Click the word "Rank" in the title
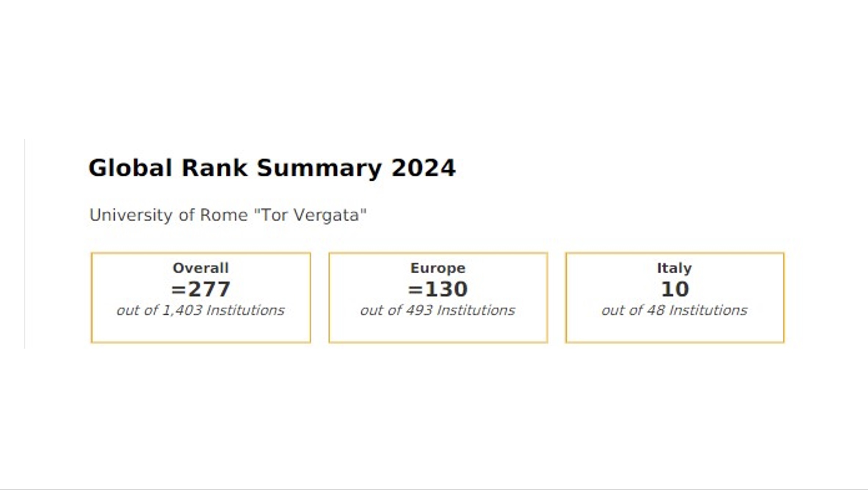The image size is (868, 490). 214,168
